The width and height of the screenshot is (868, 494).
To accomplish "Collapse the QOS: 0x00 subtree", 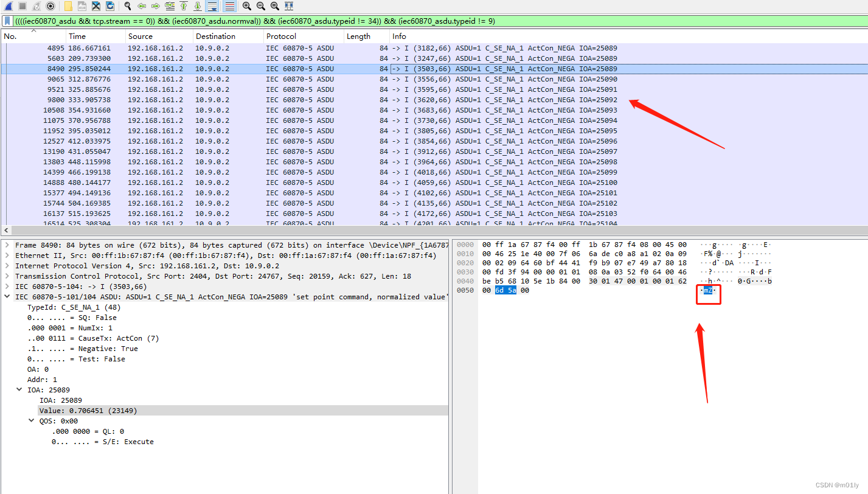I will pyautogui.click(x=32, y=421).
